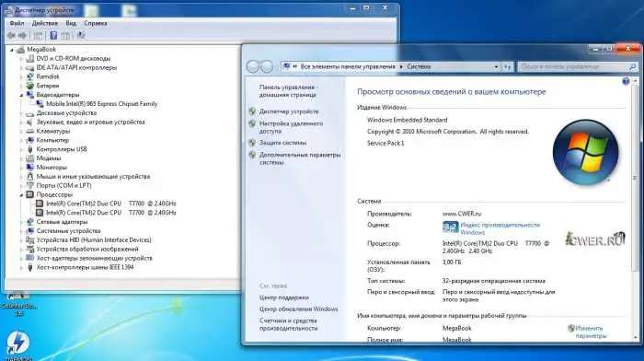The height and width of the screenshot is (361, 644).
Task: Select the Ramdisk device icon
Action: pyautogui.click(x=29, y=76)
